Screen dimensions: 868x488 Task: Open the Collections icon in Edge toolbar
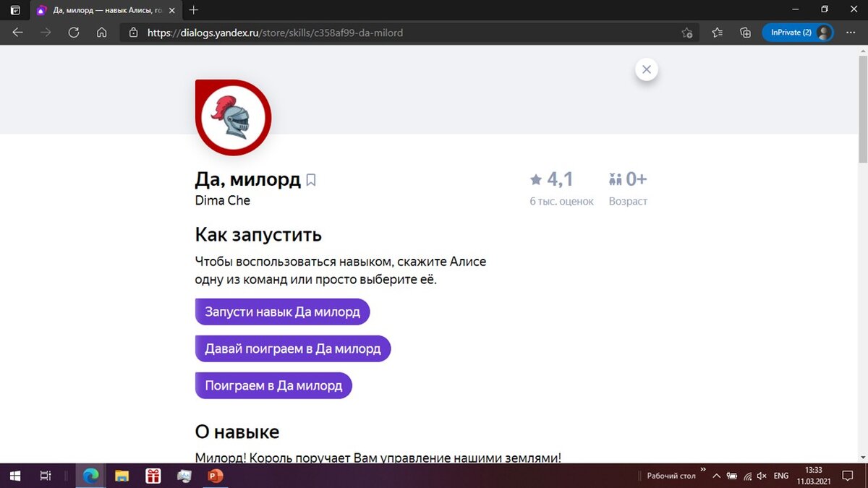point(745,33)
